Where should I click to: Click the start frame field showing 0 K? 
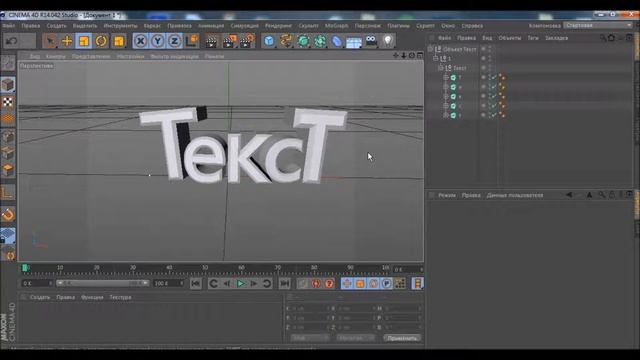pos(37,283)
